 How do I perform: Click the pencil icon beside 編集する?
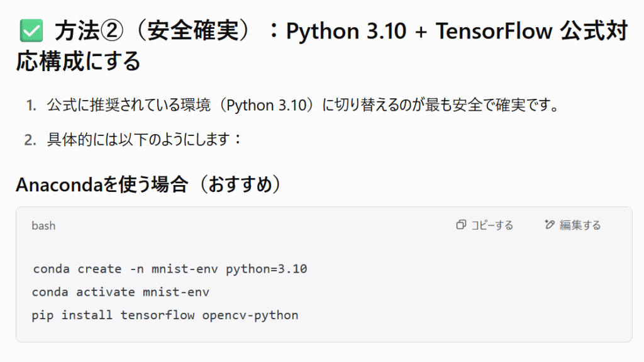point(550,225)
